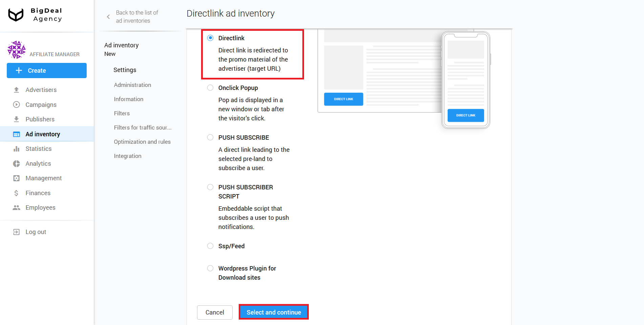
Task: Select the Ssp/Feed radio button
Action: tap(210, 246)
